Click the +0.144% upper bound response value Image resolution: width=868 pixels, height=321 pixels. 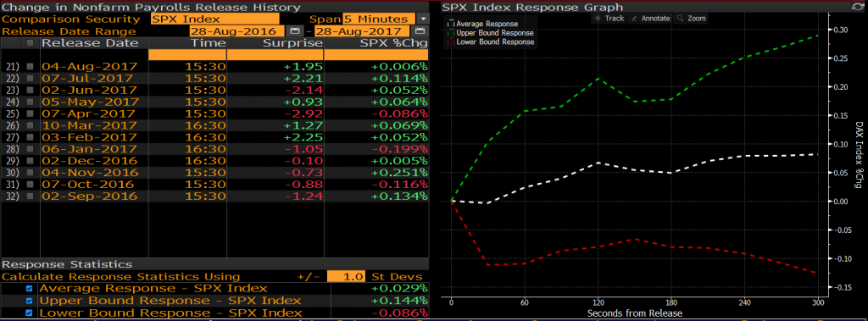coord(400,301)
